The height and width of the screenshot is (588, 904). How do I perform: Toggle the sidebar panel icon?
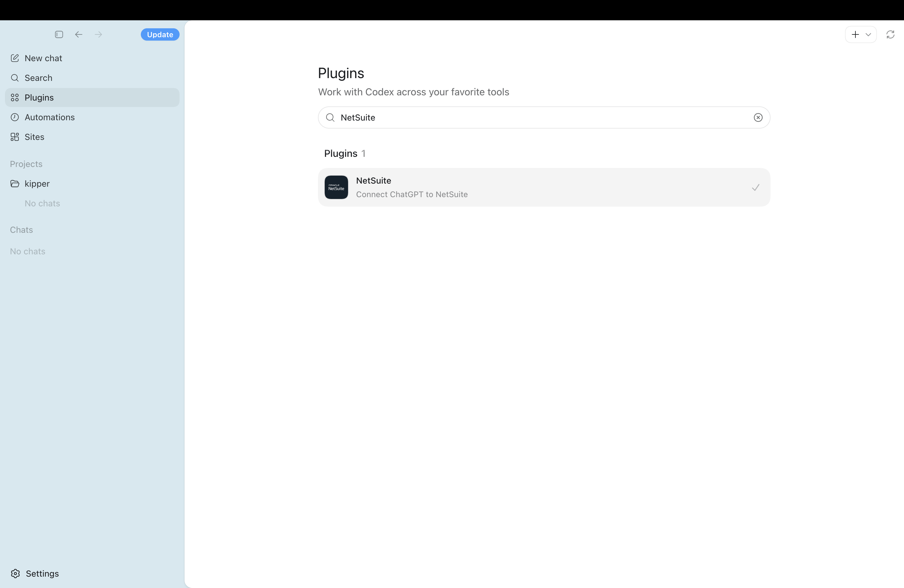coord(59,34)
